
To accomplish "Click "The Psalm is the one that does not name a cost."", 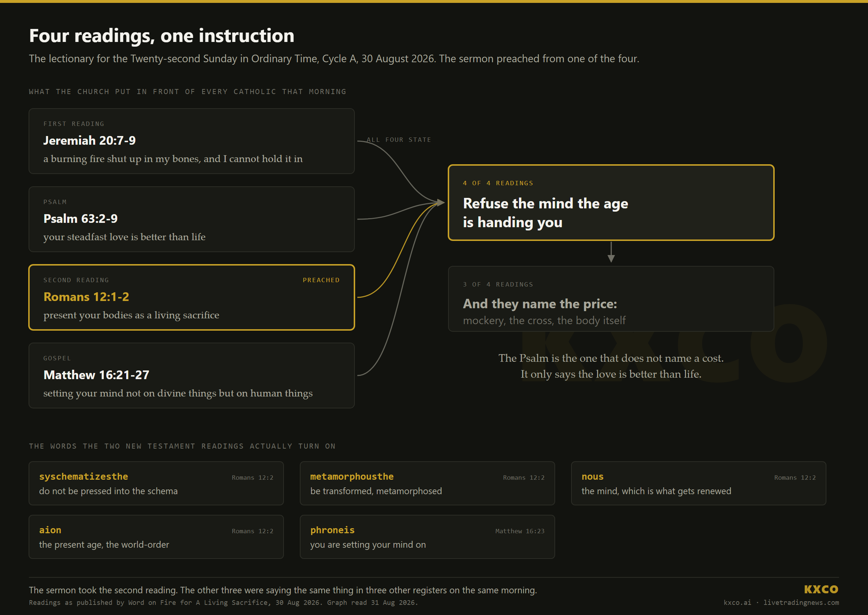I will click(611, 358).
